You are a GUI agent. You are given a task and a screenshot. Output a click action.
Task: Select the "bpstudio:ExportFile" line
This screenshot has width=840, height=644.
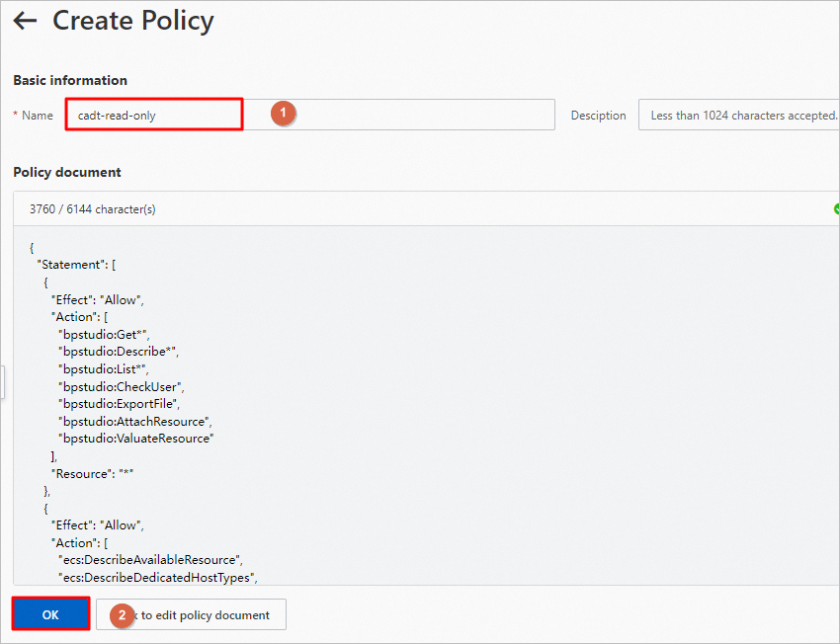[x=120, y=404]
